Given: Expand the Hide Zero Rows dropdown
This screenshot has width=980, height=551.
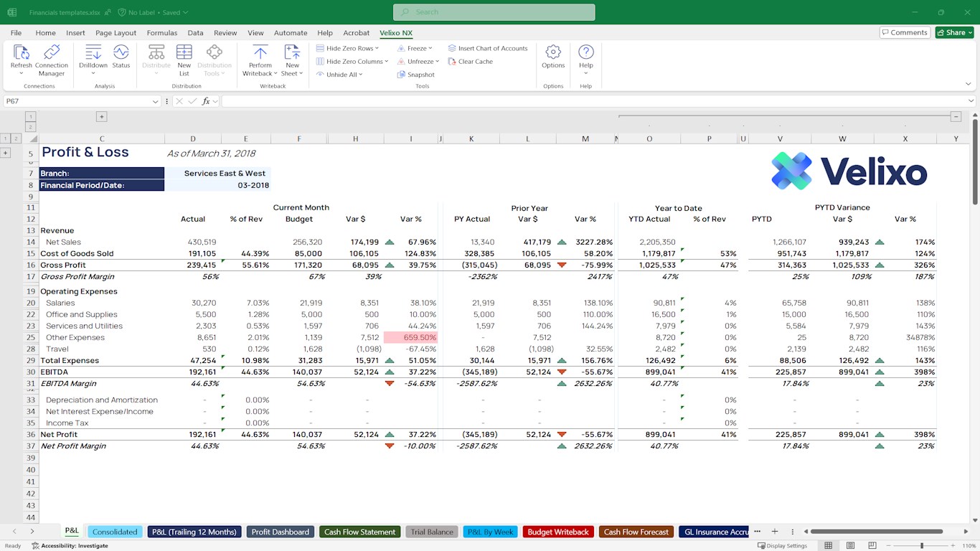Looking at the screenshot, I should point(377,49).
